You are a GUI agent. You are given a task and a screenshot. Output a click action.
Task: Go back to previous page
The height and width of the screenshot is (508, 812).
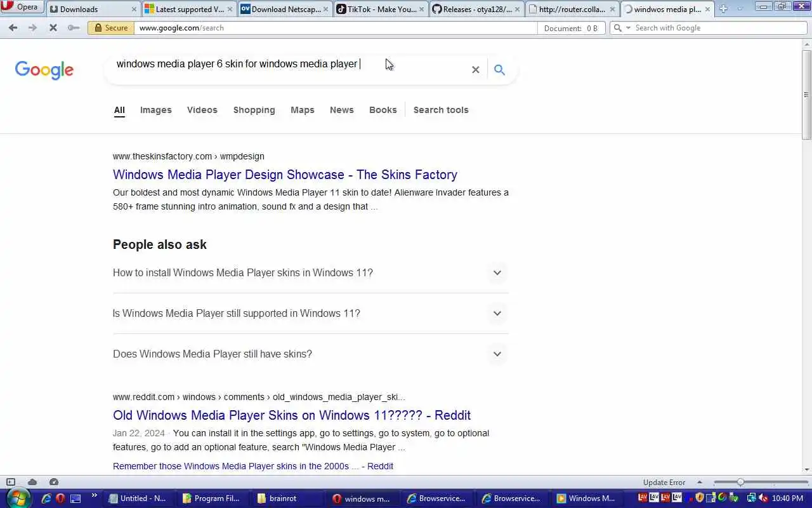coord(13,28)
